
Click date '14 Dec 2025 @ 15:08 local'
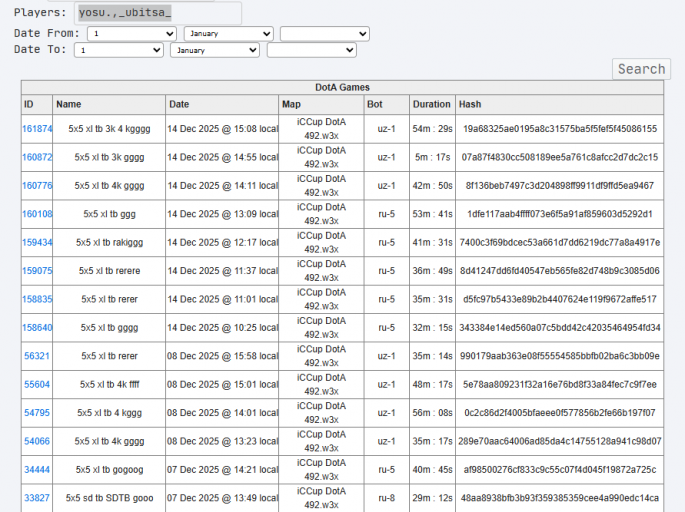pos(222,129)
